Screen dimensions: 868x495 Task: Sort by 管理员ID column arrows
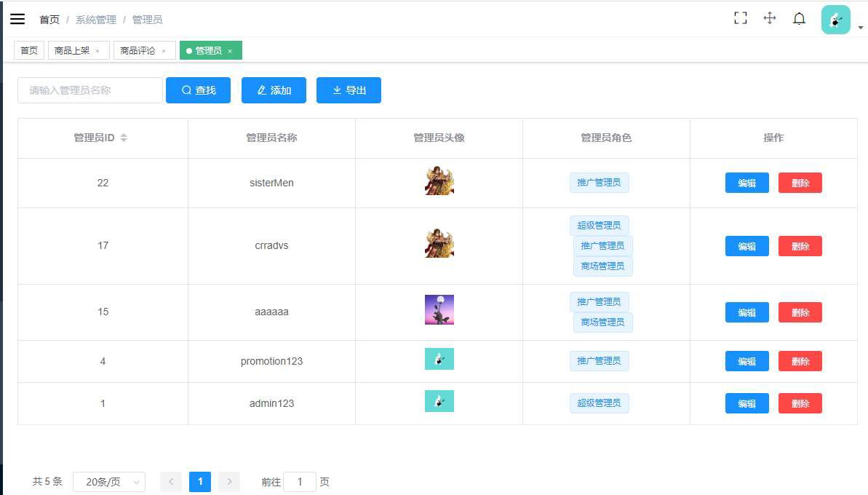point(124,138)
